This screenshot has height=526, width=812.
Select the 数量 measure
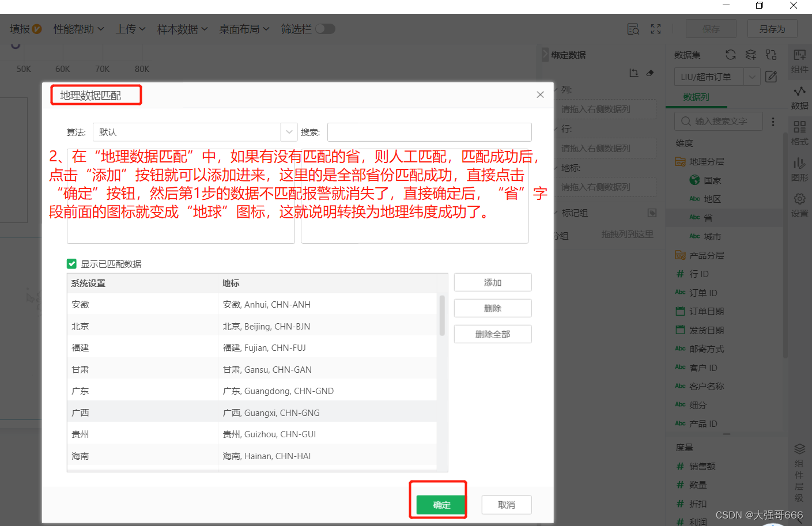[x=692, y=485]
